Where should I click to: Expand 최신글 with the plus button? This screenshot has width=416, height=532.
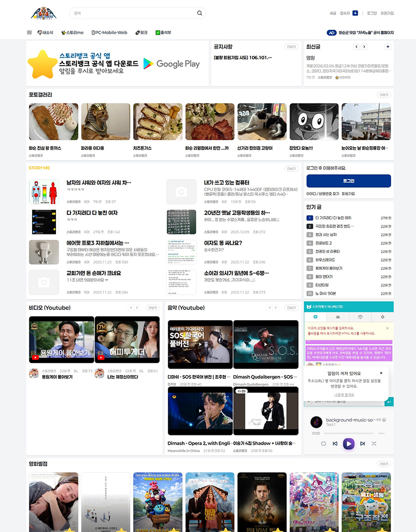coord(387,47)
